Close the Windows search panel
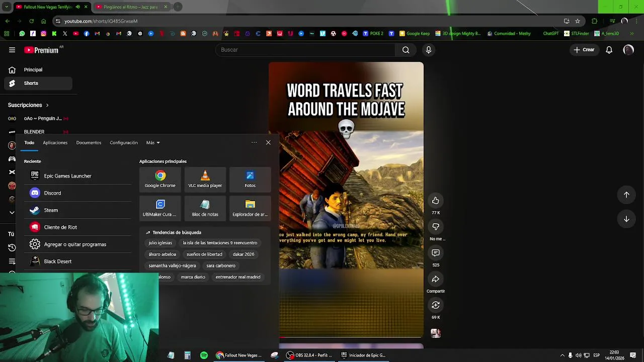 click(268, 143)
